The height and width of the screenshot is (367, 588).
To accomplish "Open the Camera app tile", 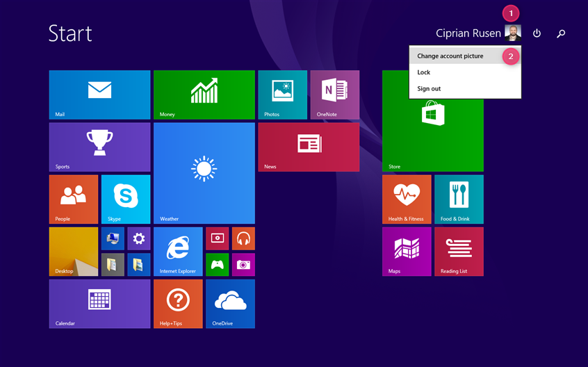I will (243, 265).
